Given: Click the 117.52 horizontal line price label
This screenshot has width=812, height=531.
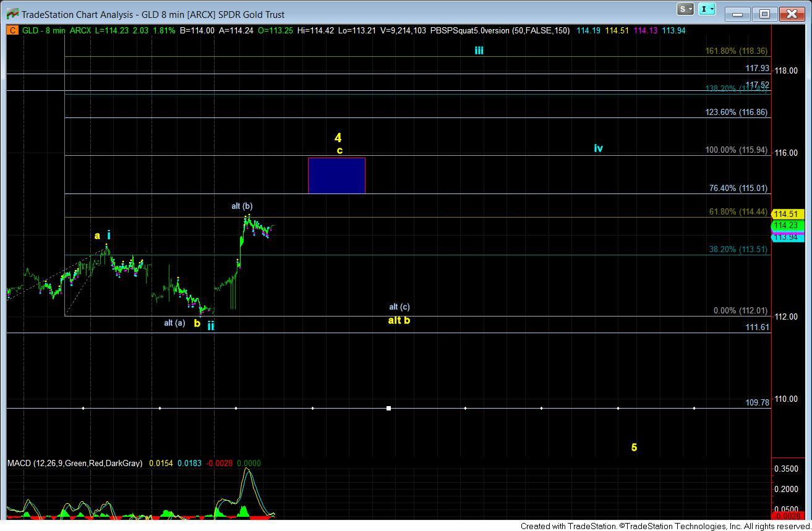Looking at the screenshot, I should click(x=757, y=85).
